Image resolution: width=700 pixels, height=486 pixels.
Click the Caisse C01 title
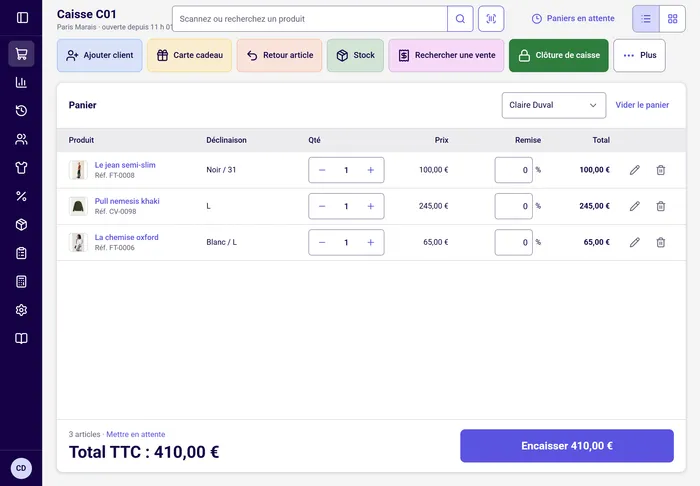(x=87, y=14)
